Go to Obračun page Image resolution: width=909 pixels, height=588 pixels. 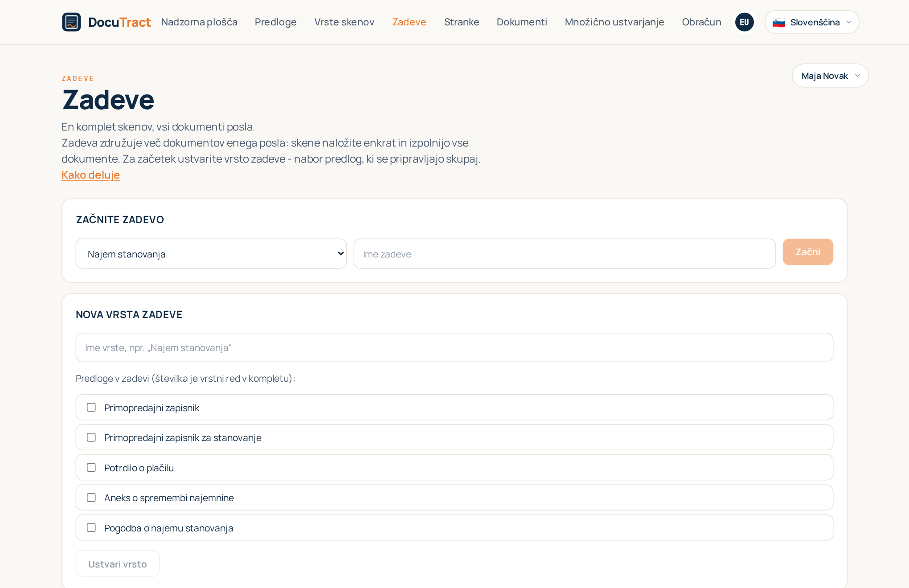pos(701,22)
